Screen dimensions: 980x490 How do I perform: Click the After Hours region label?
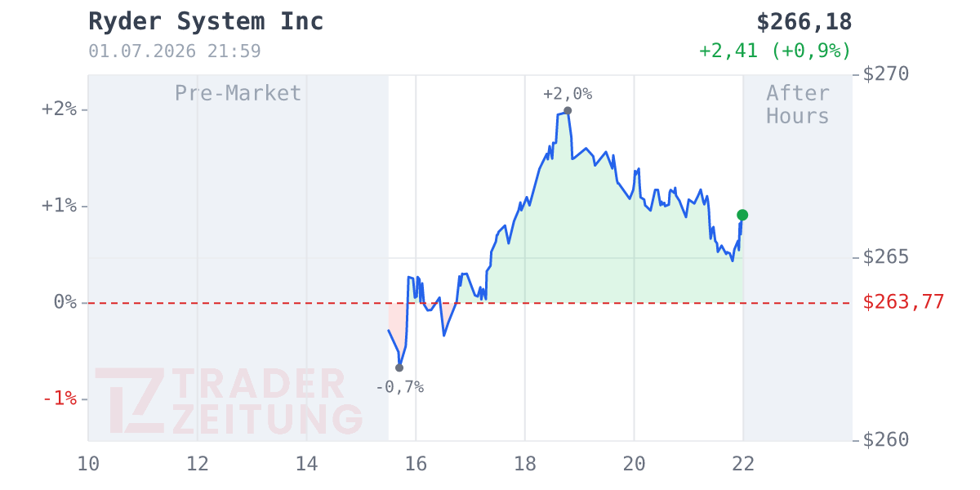[x=798, y=105]
